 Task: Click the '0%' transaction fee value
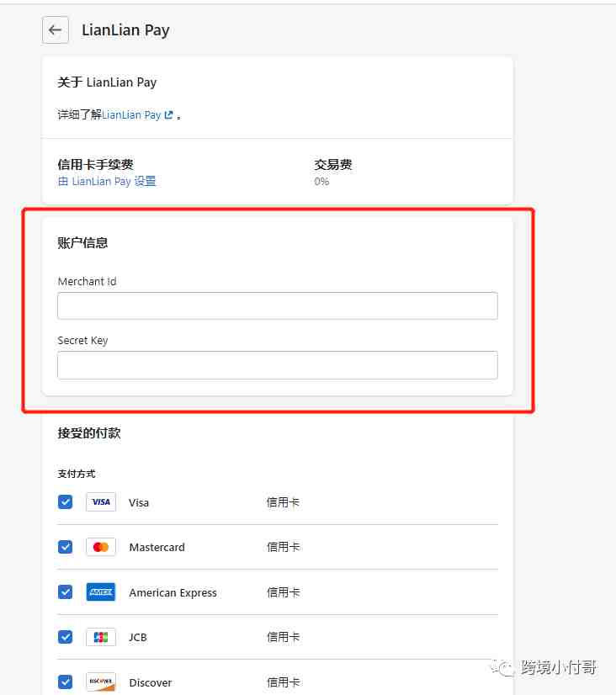(x=321, y=182)
